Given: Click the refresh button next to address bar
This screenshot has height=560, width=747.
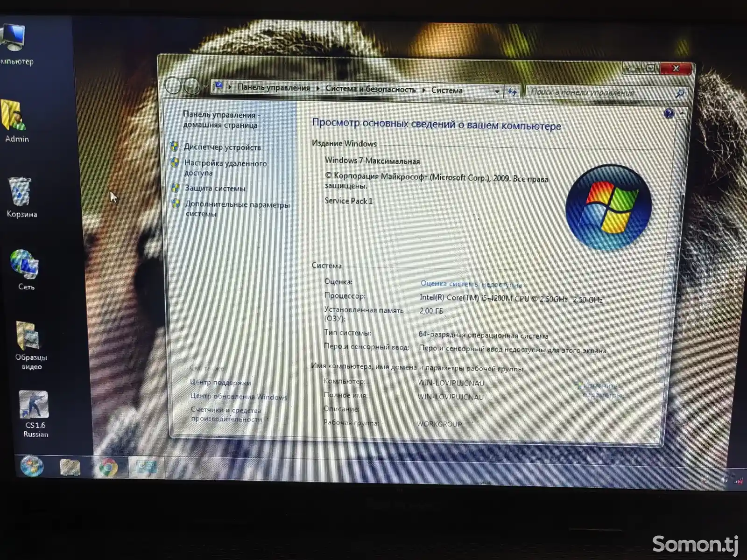Looking at the screenshot, I should tap(513, 91).
